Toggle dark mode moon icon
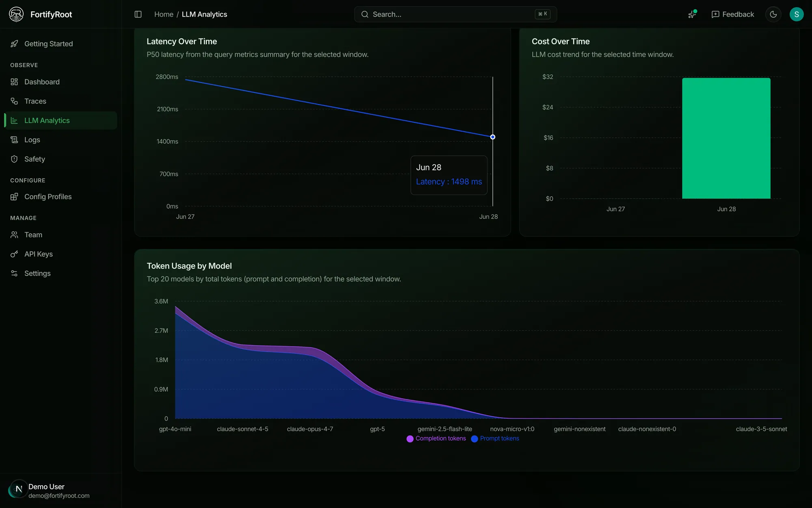812x508 pixels. coord(773,14)
